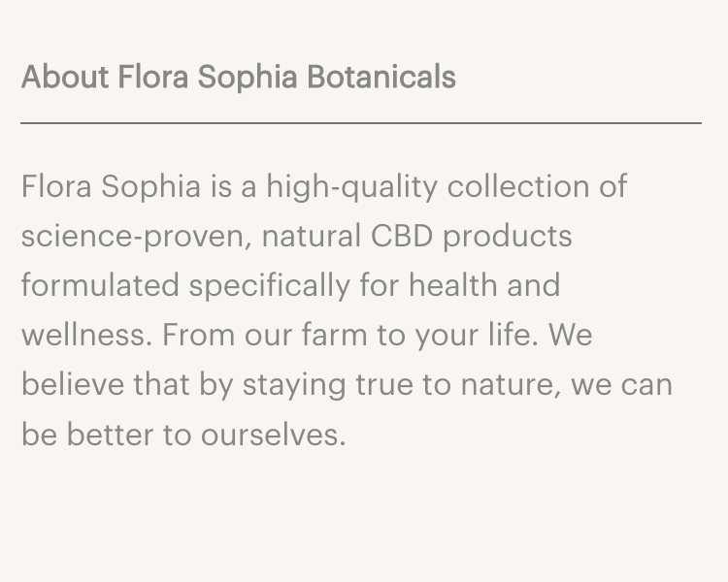
Task: Select the word "life" in the paragraph
Action: point(516,335)
